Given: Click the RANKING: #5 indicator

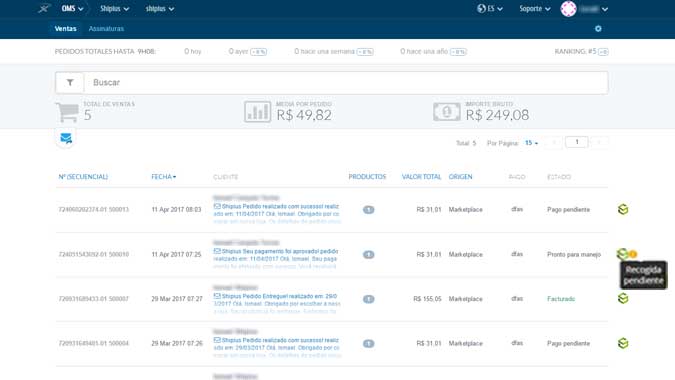Looking at the screenshot, I should coord(581,52).
